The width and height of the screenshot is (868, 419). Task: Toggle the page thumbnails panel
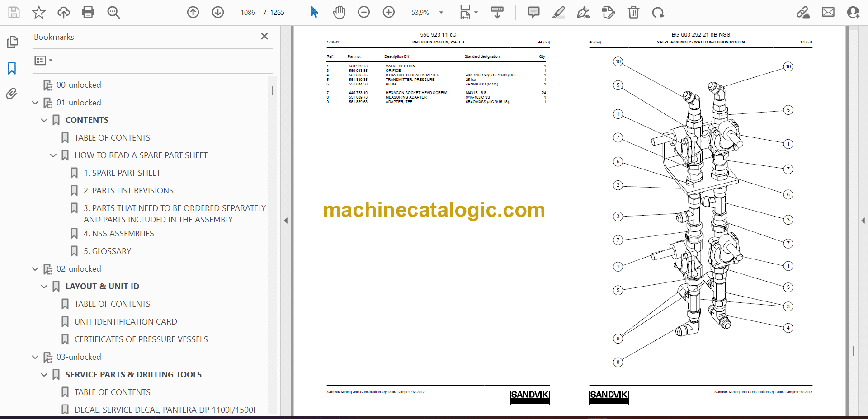12,42
